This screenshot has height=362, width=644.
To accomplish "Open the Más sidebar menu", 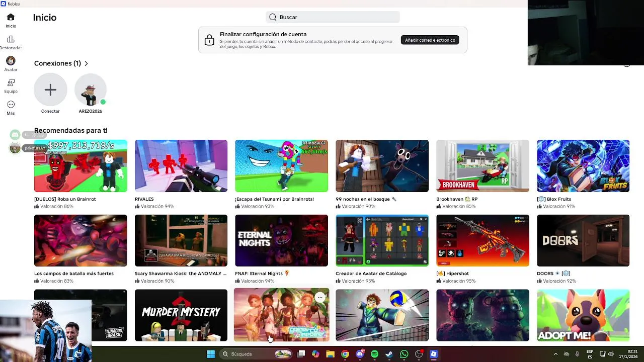I will 11,105.
